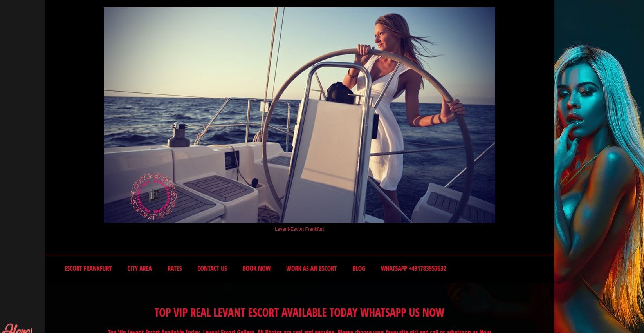
Task: Click the circular pink watermark logo
Action: [153, 196]
